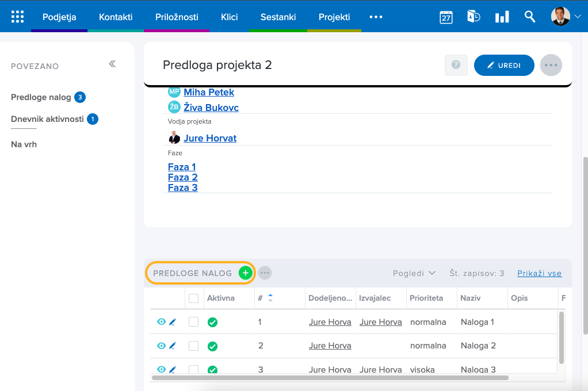Click the pencil edit icon for Naloga 1

point(173,322)
